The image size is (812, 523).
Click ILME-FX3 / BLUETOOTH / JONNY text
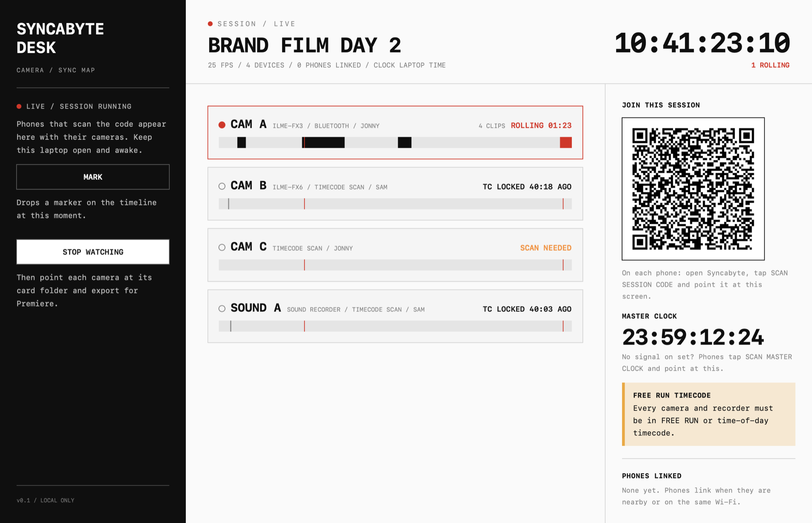click(326, 126)
